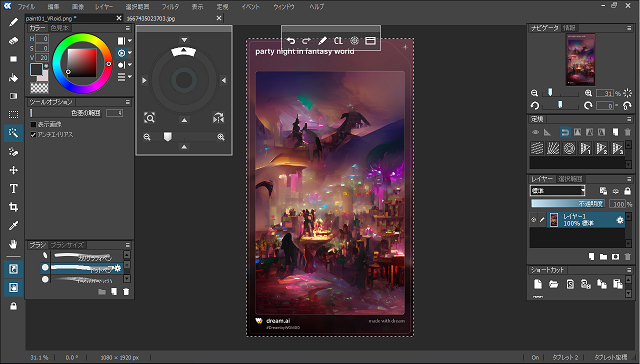
Task: Click rotate right icon in Navigator panel
Action: click(588, 106)
